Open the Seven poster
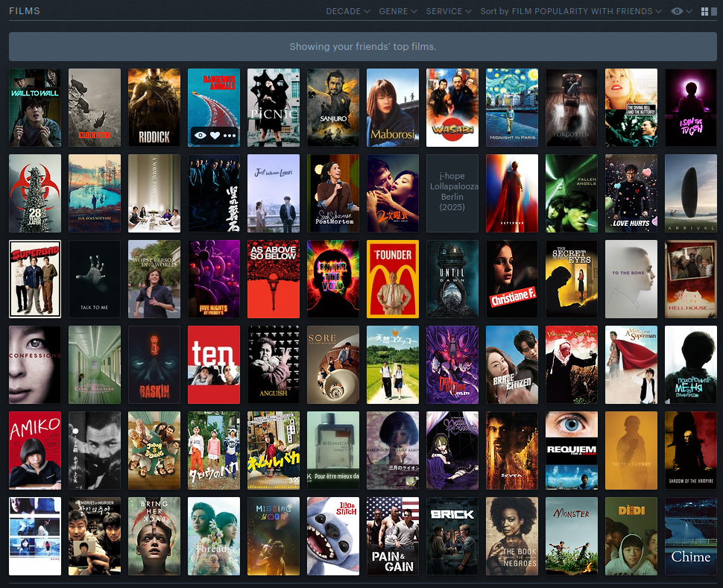The height and width of the screenshot is (588, 723). click(512, 451)
